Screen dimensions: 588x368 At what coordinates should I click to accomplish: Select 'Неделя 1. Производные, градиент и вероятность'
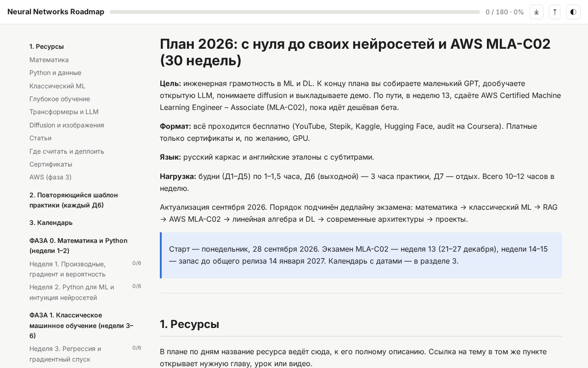tap(68, 269)
